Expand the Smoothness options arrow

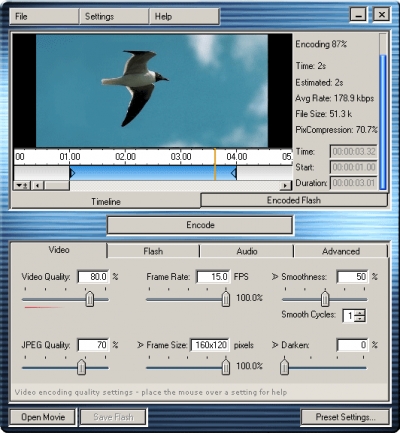[275, 277]
